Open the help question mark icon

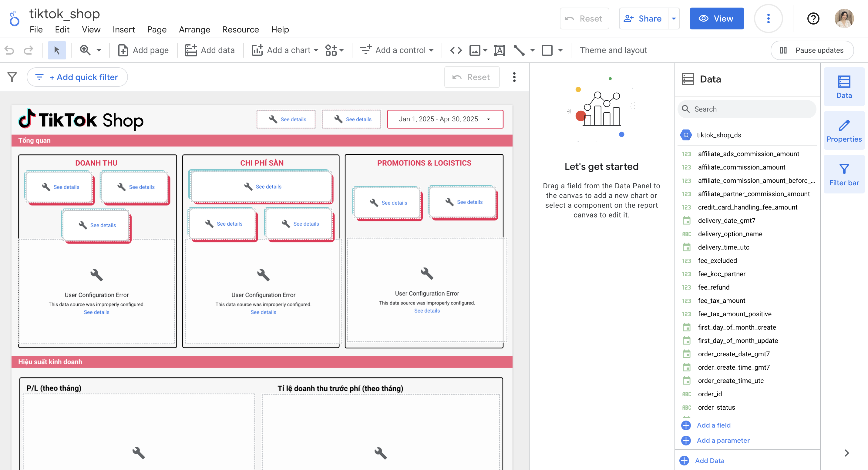click(813, 18)
